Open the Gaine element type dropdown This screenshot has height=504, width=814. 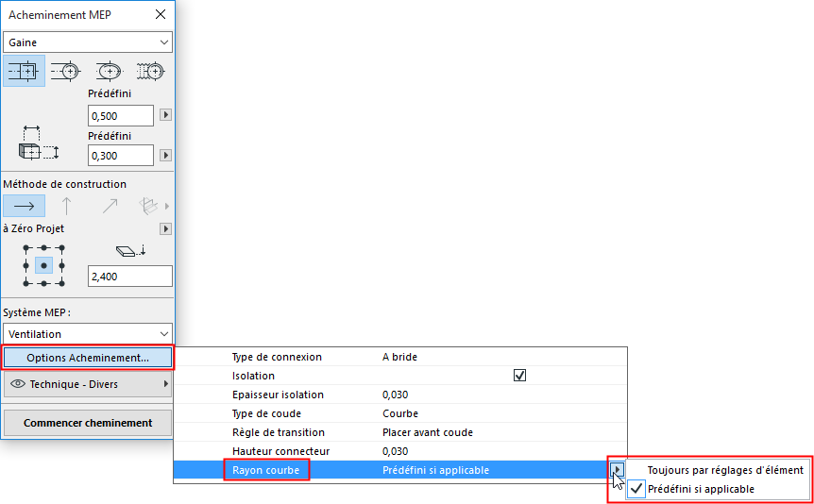(88, 42)
